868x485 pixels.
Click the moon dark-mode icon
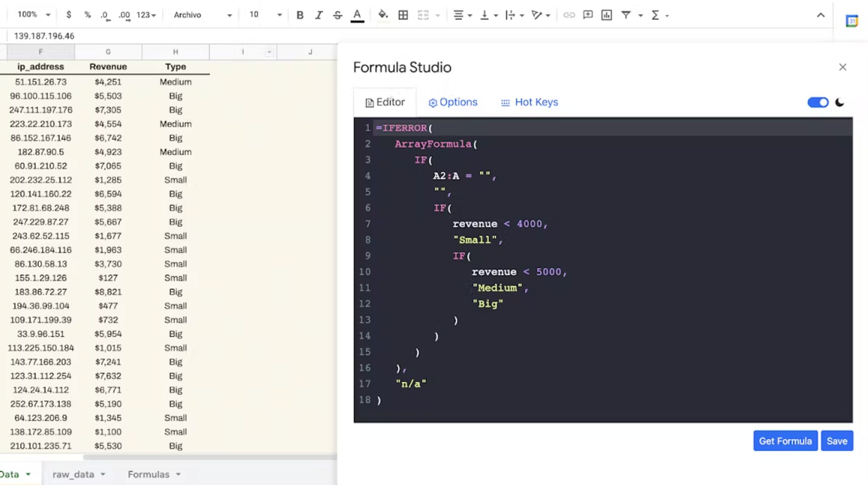point(840,102)
